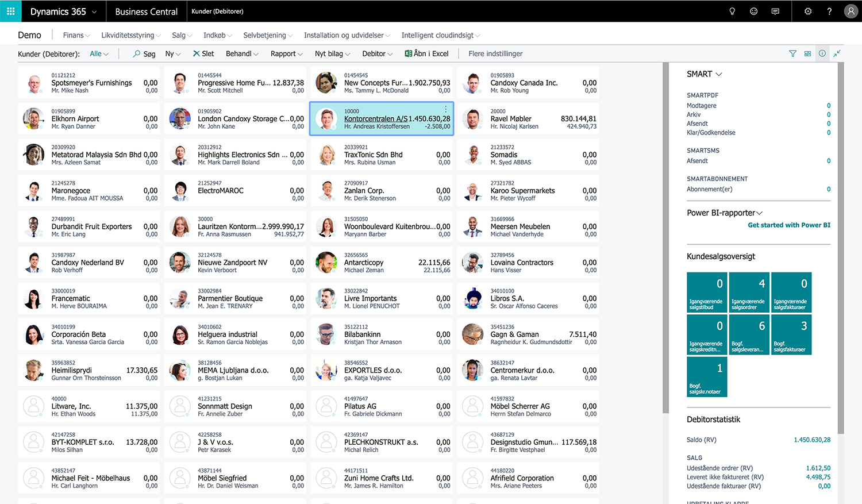Click the question mark help icon
The height and width of the screenshot is (504, 862).
(829, 11)
